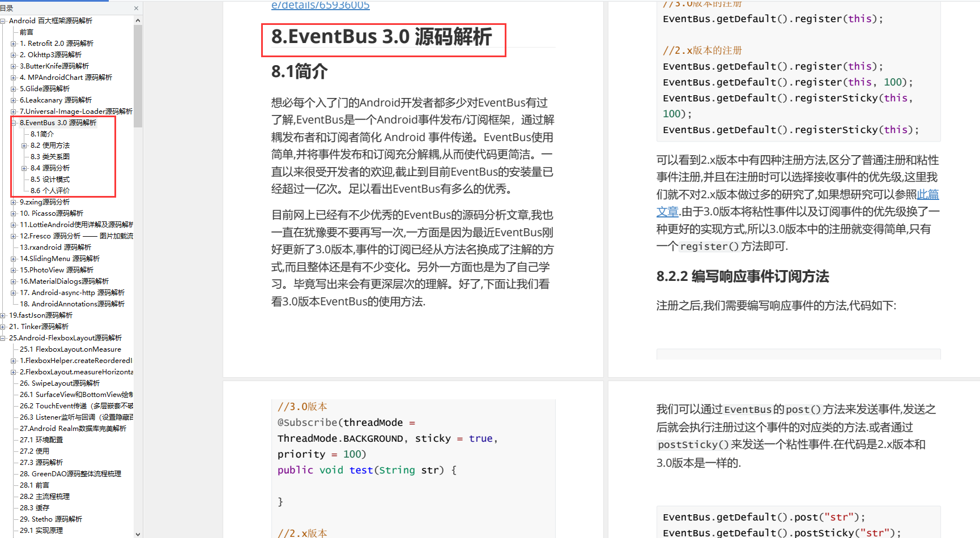Jump to 8.3 类关系图 section
The width and height of the screenshot is (980, 538).
point(50,157)
